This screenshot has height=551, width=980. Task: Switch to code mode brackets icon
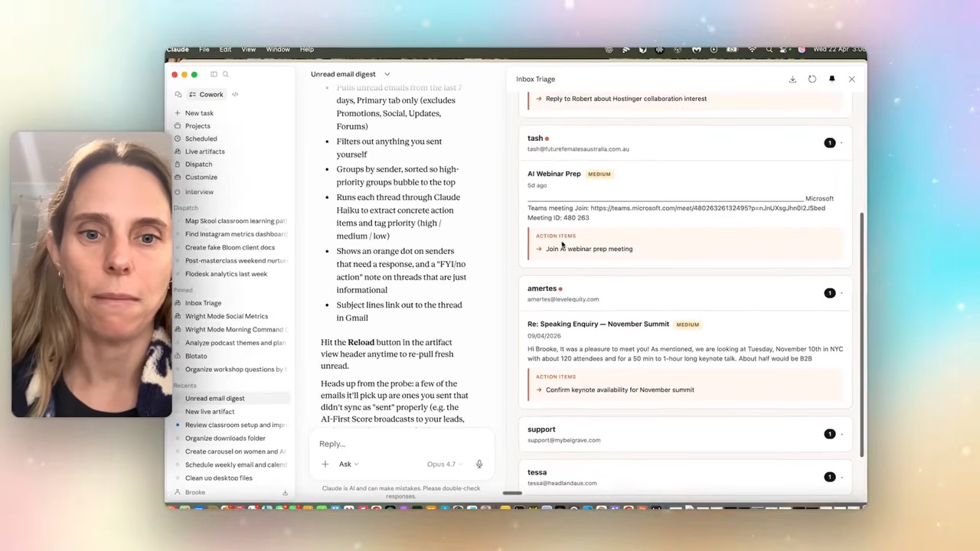coord(235,95)
